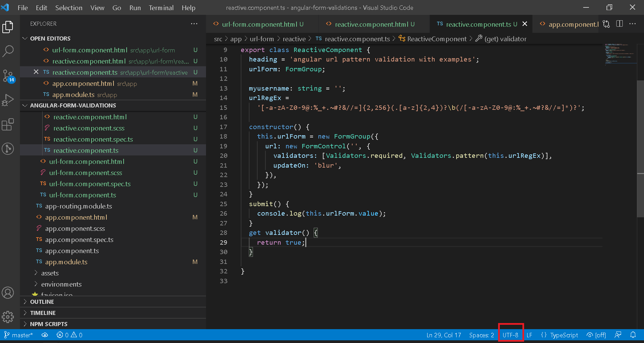Open Source Control with 14 pending changes
This screenshot has height=343, width=644.
click(8, 76)
